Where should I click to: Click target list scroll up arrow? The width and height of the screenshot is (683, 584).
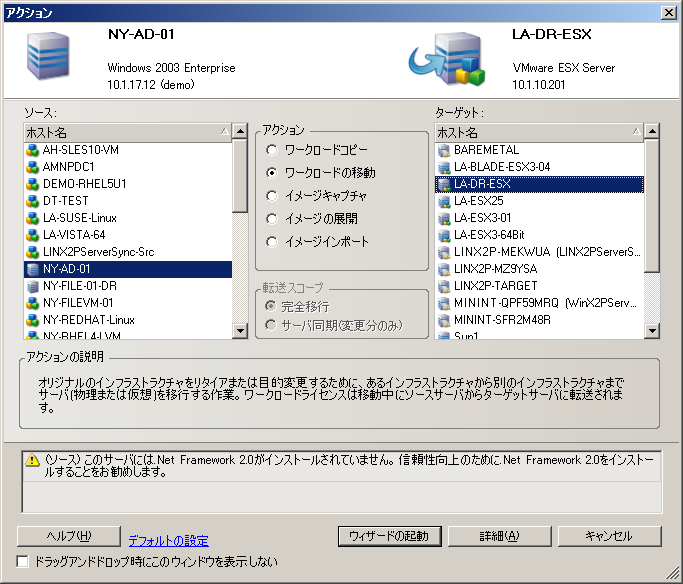click(652, 131)
